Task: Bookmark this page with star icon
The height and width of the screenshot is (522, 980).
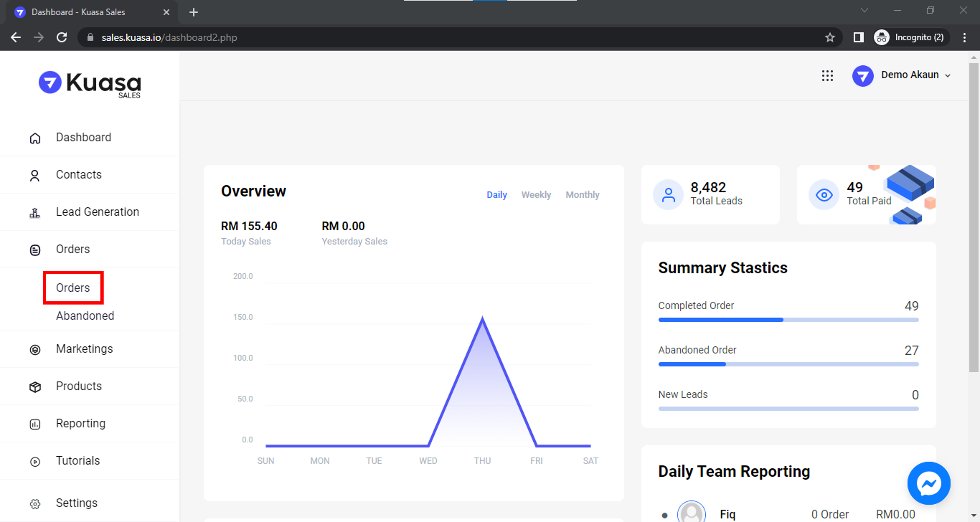Action: [x=830, y=37]
